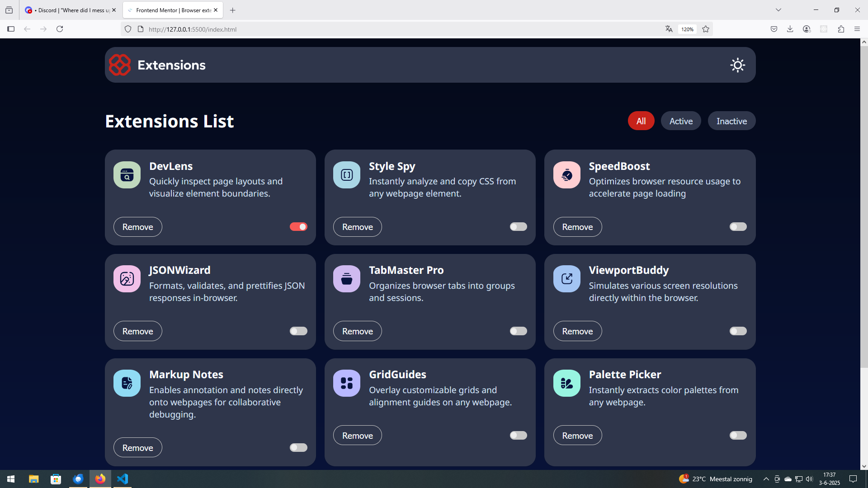The image size is (868, 488).
Task: Click the SpeedBoost extension icon
Action: (566, 175)
